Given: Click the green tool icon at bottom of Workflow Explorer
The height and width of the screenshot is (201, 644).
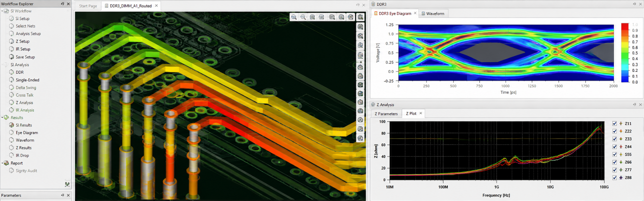Looking at the screenshot, I should [67, 184].
